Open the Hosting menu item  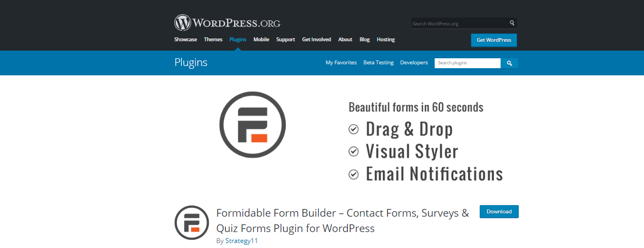[x=386, y=40]
